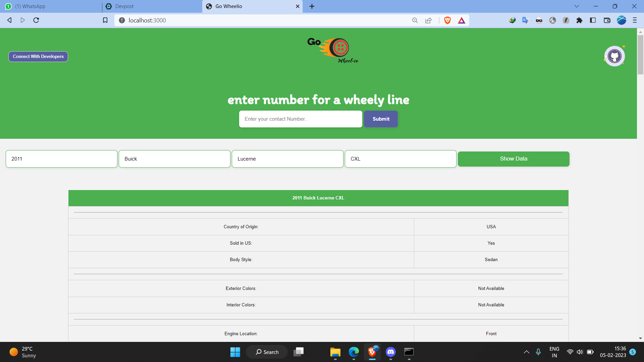The width and height of the screenshot is (644, 362).
Task: Expand the 2011 year dropdown
Action: (x=61, y=159)
